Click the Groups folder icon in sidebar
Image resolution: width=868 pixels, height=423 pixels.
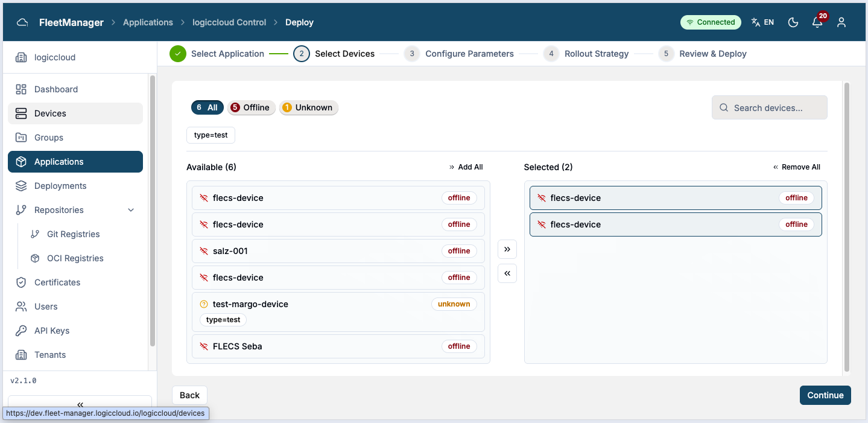click(x=21, y=138)
